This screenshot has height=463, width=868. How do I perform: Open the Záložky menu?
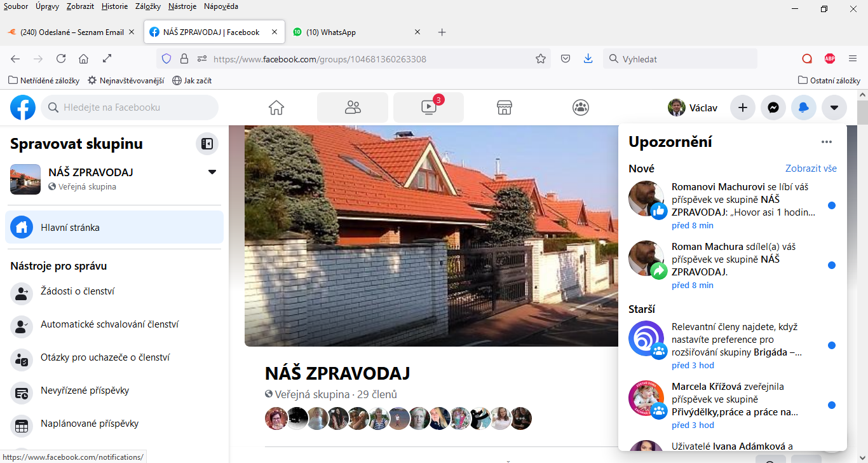tap(148, 6)
